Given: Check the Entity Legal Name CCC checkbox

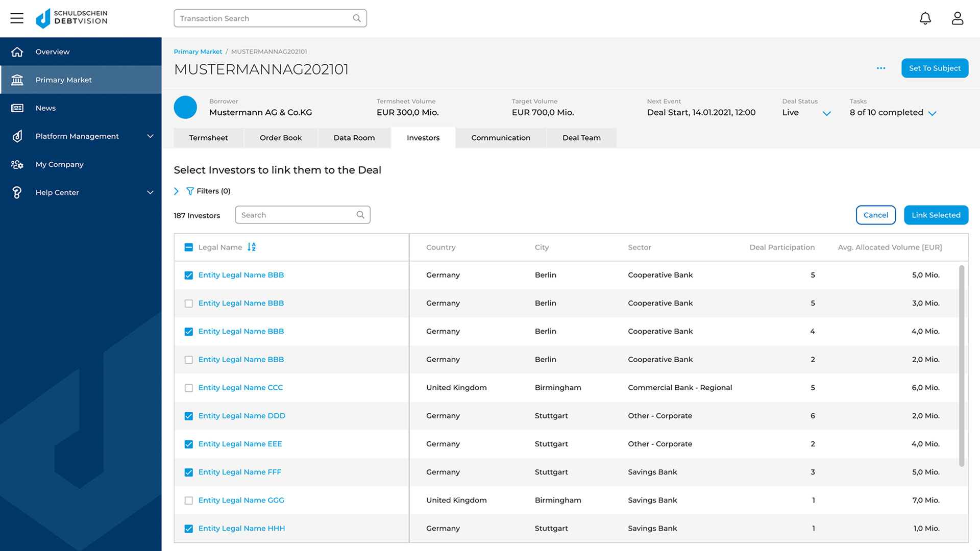Looking at the screenshot, I should [189, 388].
